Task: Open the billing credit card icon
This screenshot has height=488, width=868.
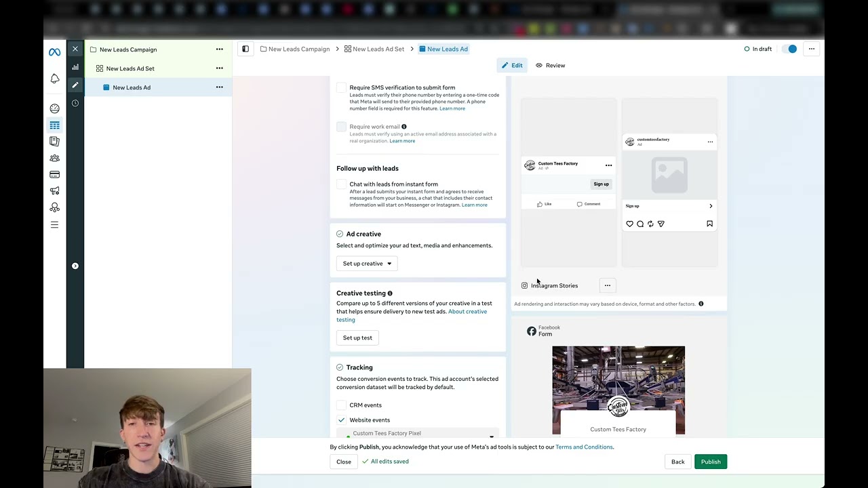Action: coord(54,175)
